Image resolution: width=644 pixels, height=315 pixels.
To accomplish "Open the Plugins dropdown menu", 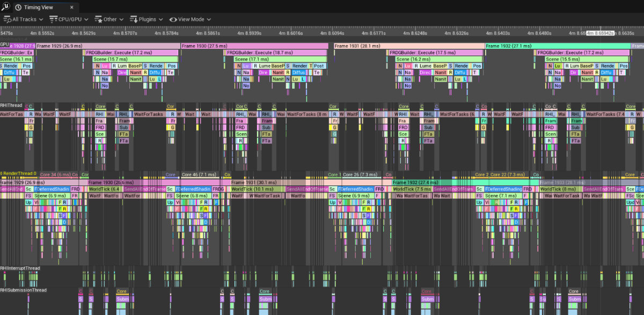I will click(146, 19).
